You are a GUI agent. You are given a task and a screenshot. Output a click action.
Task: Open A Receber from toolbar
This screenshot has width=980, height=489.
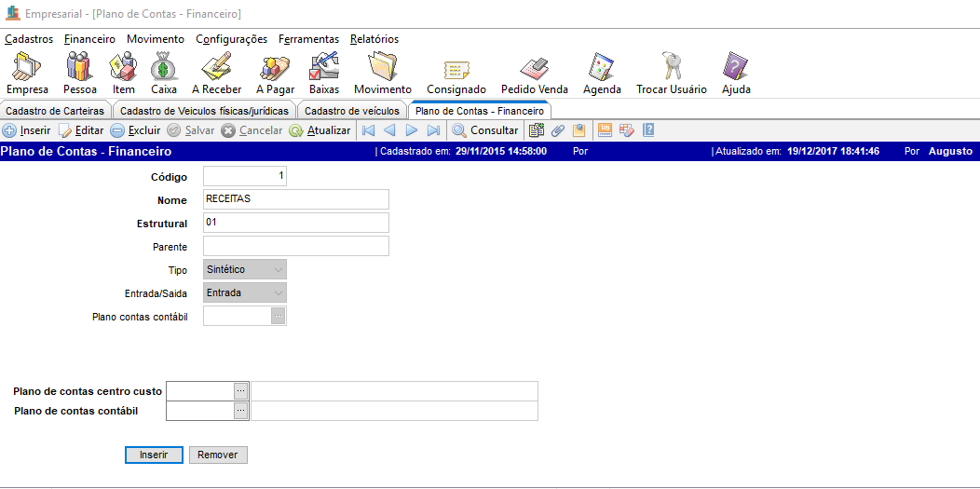[216, 73]
